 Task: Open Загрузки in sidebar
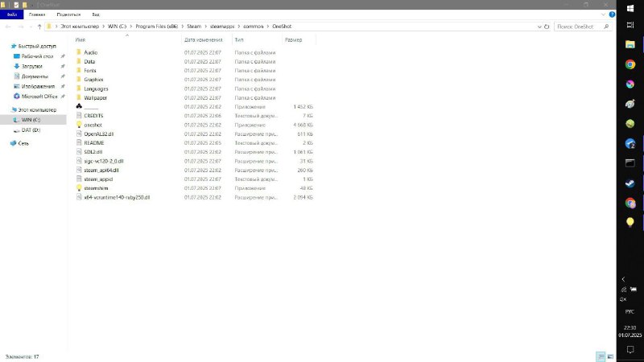coord(31,66)
